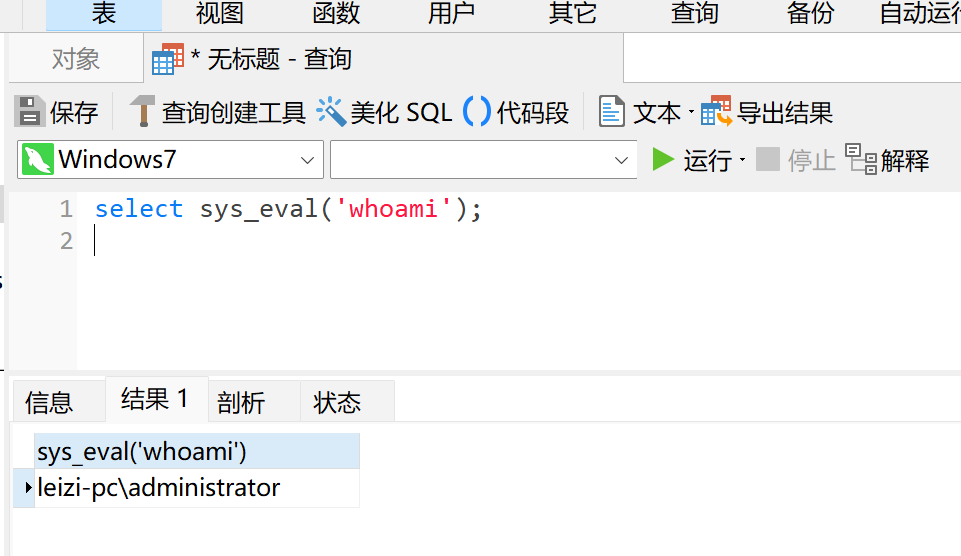The width and height of the screenshot is (961, 556).
Task: Select the leizi-pc\administrator result cell
Action: (160, 488)
